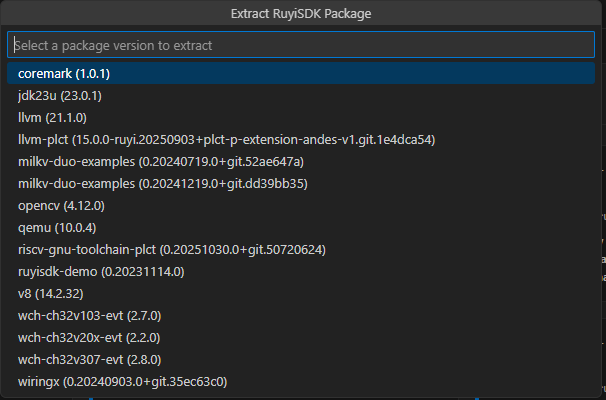Viewport: 606px width, 400px height.
Task: Choose v8 (14.2.32) package
Action: pyautogui.click(x=301, y=294)
